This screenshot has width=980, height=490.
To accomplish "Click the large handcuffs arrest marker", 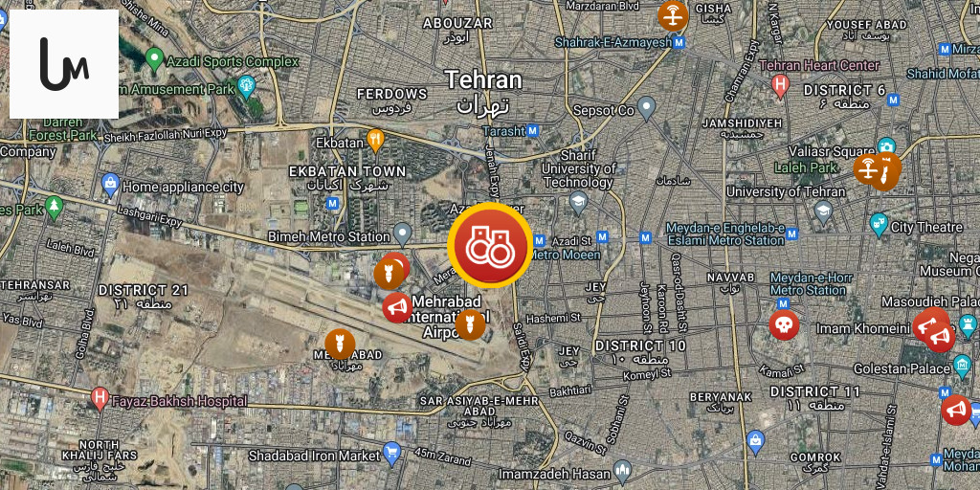I will point(490,245).
